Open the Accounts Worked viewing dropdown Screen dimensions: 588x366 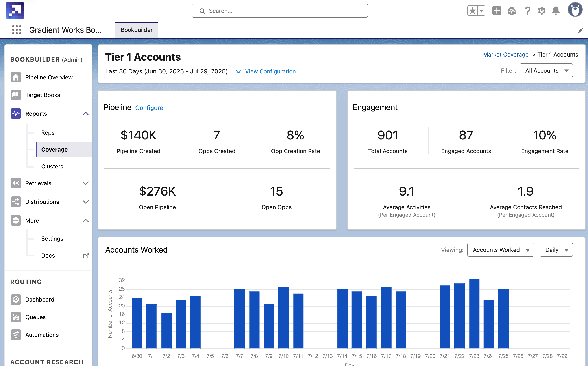501,250
